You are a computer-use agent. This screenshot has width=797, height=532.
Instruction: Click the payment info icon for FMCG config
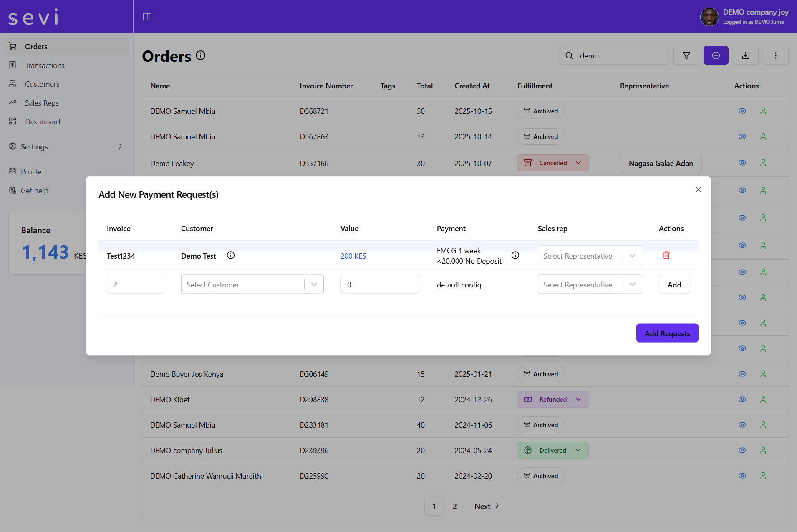pyautogui.click(x=515, y=255)
